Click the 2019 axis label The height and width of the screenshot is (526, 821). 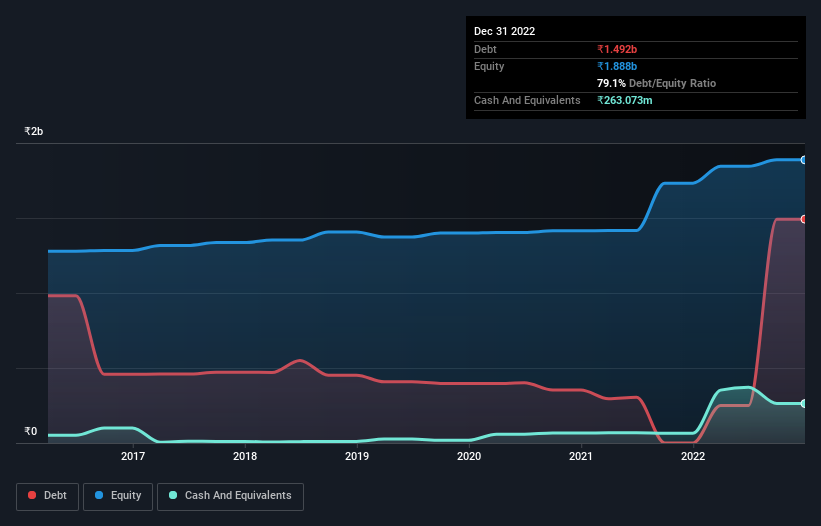click(357, 456)
